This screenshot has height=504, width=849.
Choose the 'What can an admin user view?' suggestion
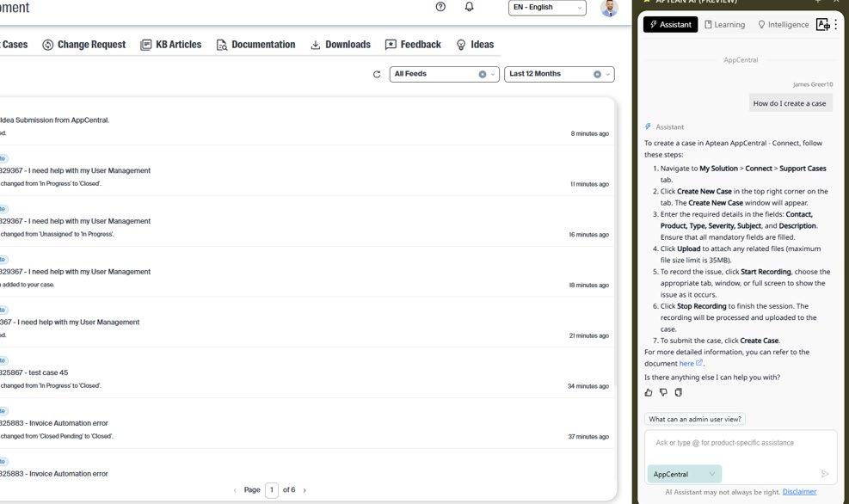coord(695,419)
